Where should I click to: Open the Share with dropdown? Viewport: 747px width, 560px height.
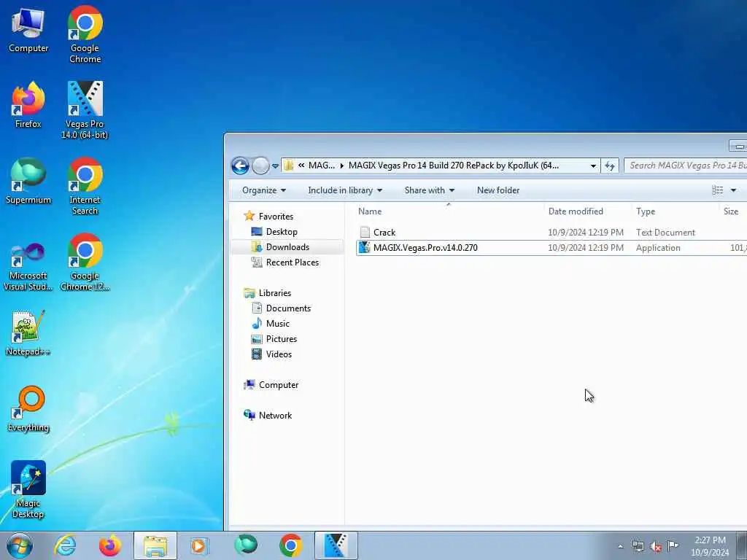coord(429,190)
